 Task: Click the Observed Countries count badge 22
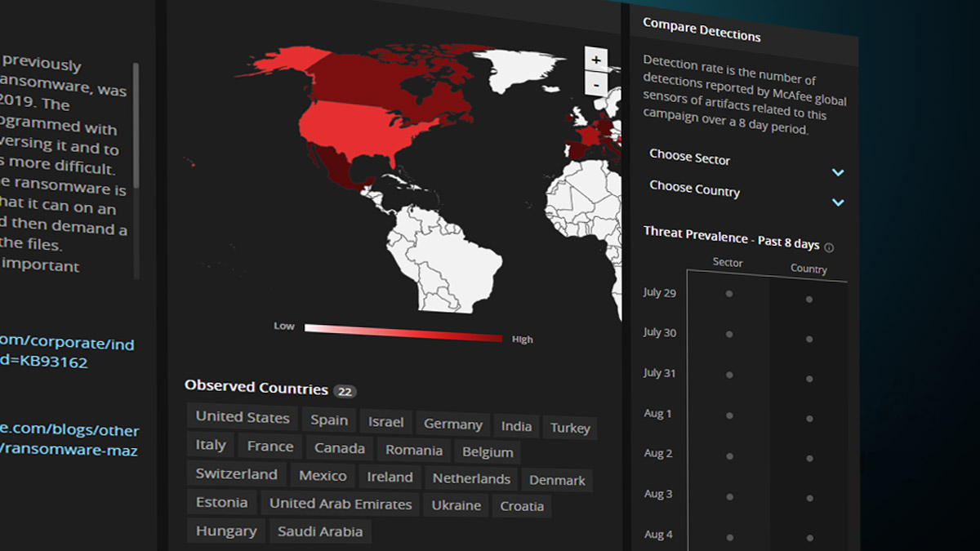click(345, 391)
